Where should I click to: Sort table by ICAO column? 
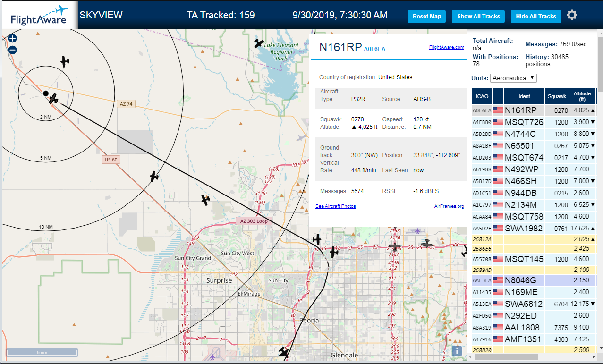pyautogui.click(x=482, y=96)
